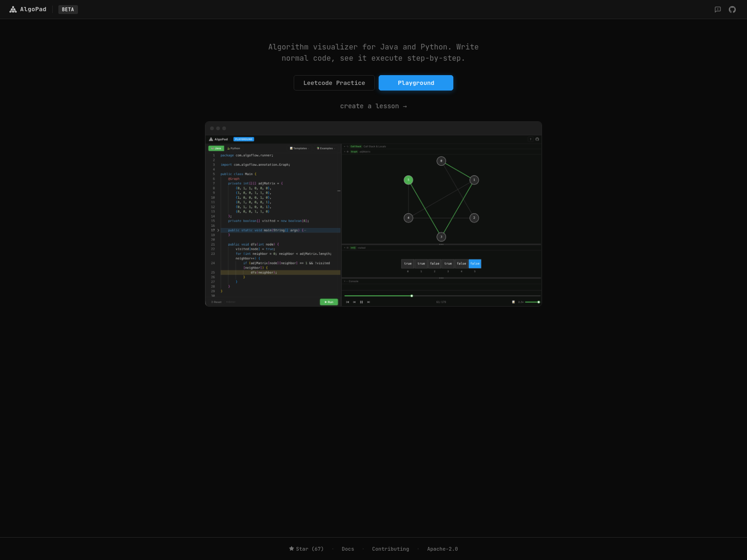This screenshot has height=560, width=747.
Task: Open the GitHub repository icon in header
Action: (x=732, y=9)
